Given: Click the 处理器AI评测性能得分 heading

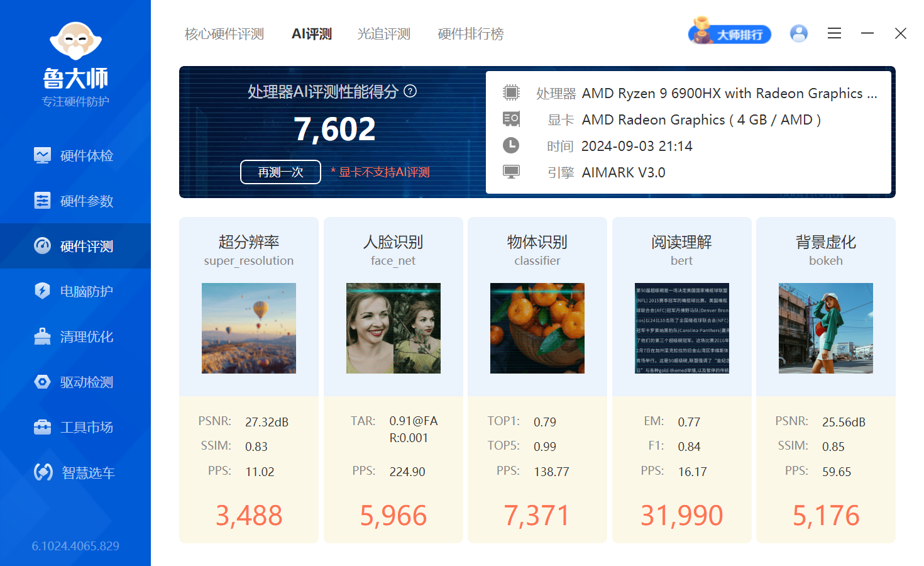Looking at the screenshot, I should (323, 92).
